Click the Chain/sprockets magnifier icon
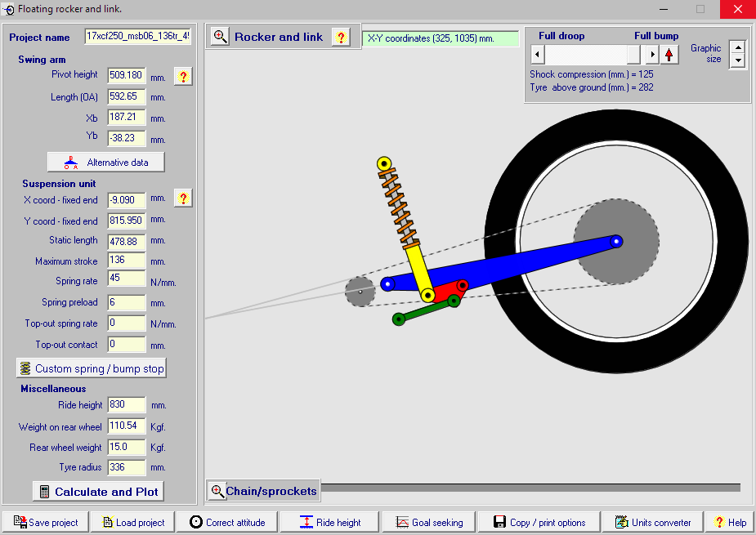 coord(217,491)
